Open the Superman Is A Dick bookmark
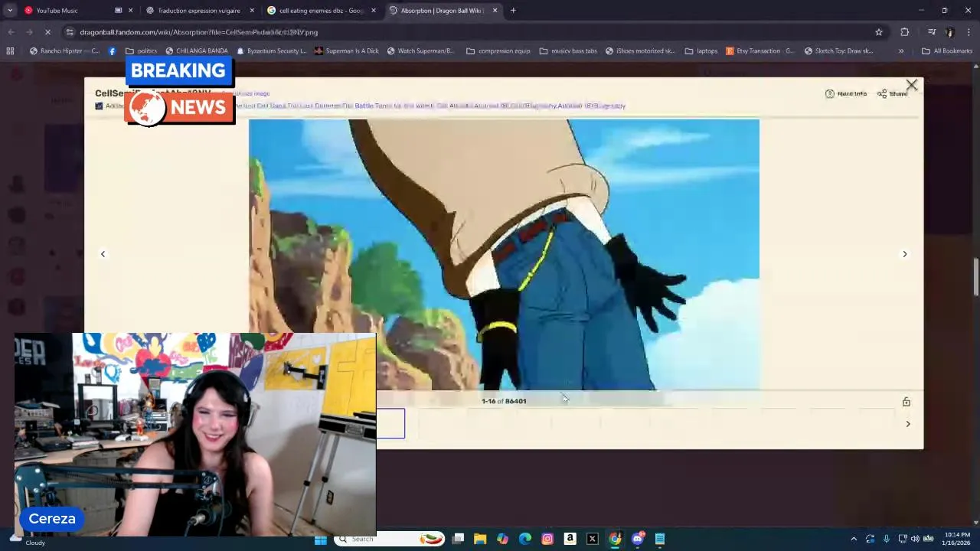The width and height of the screenshot is (980, 551). click(346, 51)
